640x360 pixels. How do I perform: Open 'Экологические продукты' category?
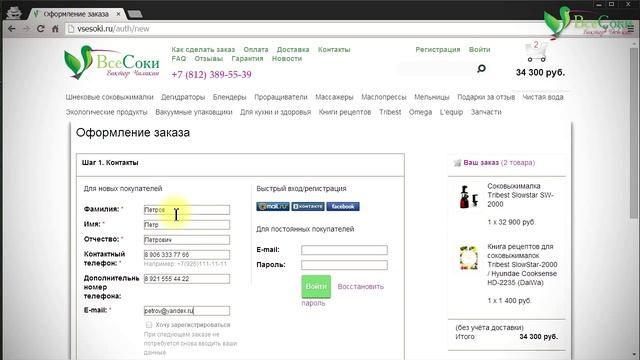tap(107, 112)
